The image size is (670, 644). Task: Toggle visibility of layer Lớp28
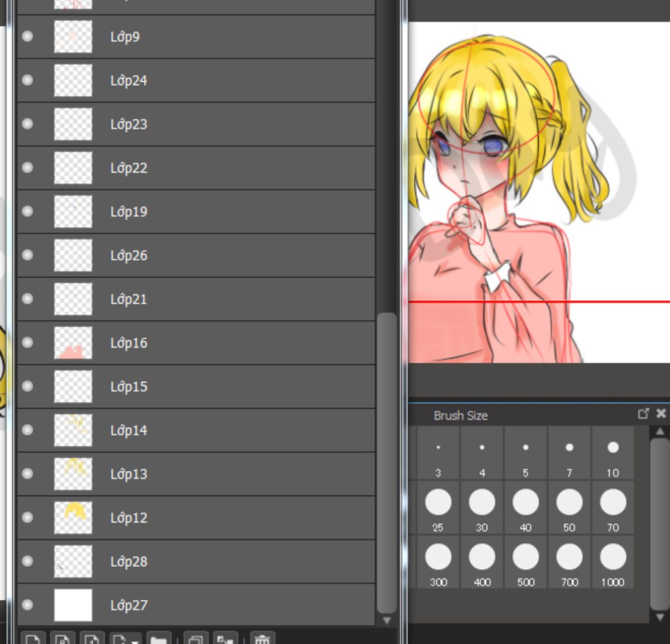27,561
